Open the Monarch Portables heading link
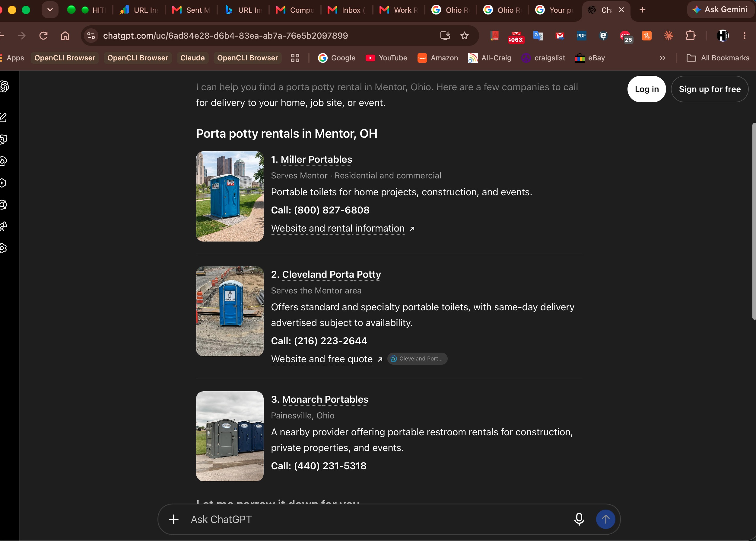Screen dimensions: 756x541 325,399
